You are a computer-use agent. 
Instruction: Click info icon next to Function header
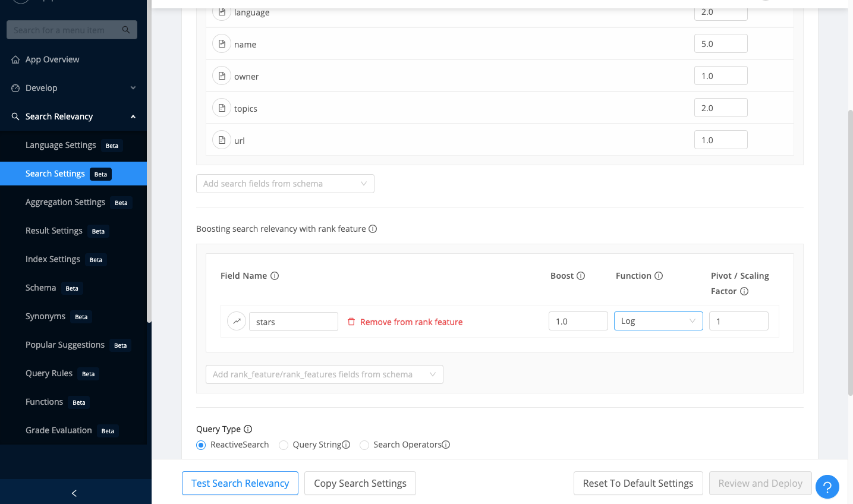click(659, 276)
